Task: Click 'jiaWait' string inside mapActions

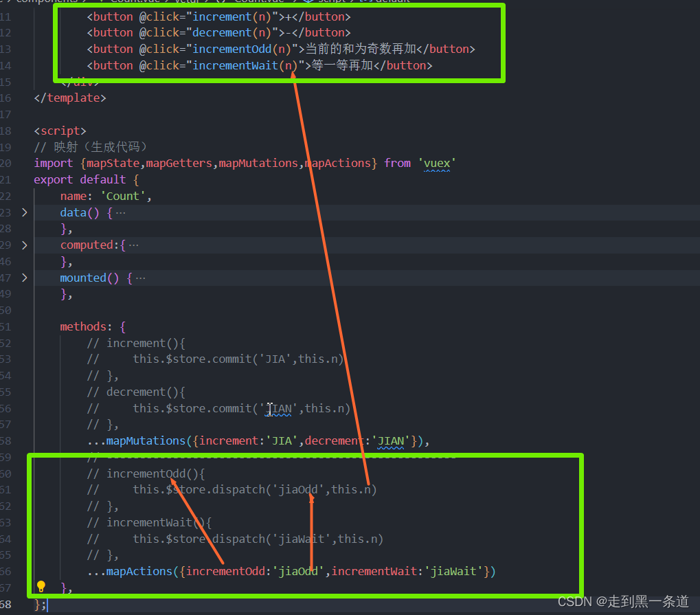Action: (453, 572)
